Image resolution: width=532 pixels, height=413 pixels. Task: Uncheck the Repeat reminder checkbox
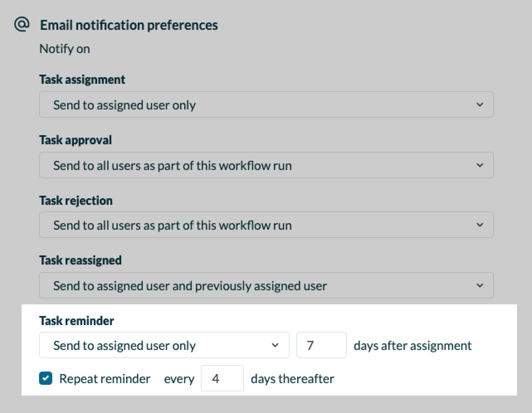coord(46,378)
